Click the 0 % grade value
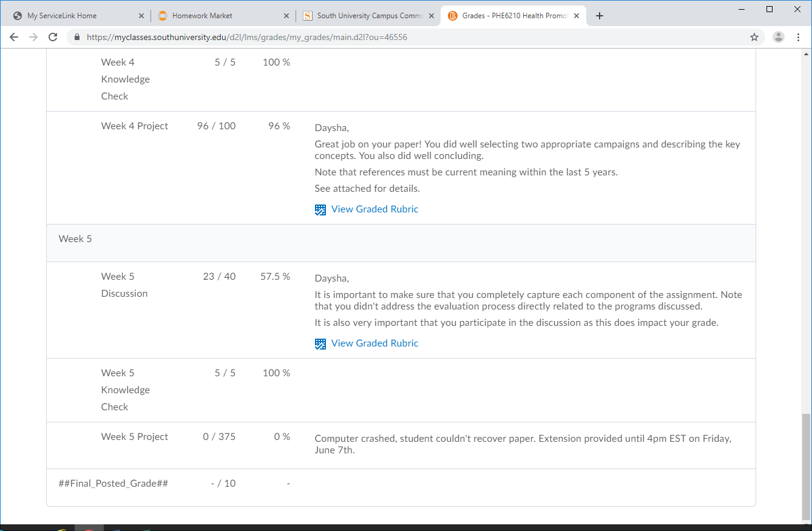This screenshot has width=812, height=531. pyautogui.click(x=282, y=436)
